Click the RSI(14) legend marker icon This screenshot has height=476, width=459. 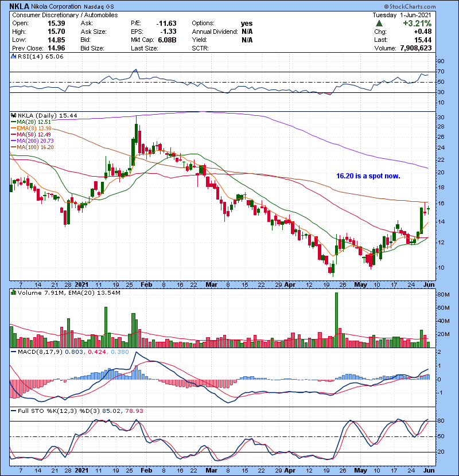(13, 57)
